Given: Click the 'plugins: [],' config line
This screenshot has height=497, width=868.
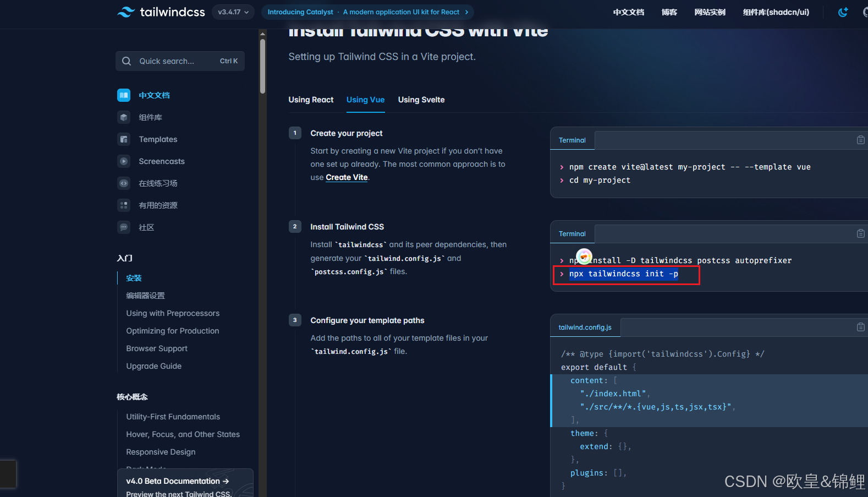Looking at the screenshot, I should (598, 473).
